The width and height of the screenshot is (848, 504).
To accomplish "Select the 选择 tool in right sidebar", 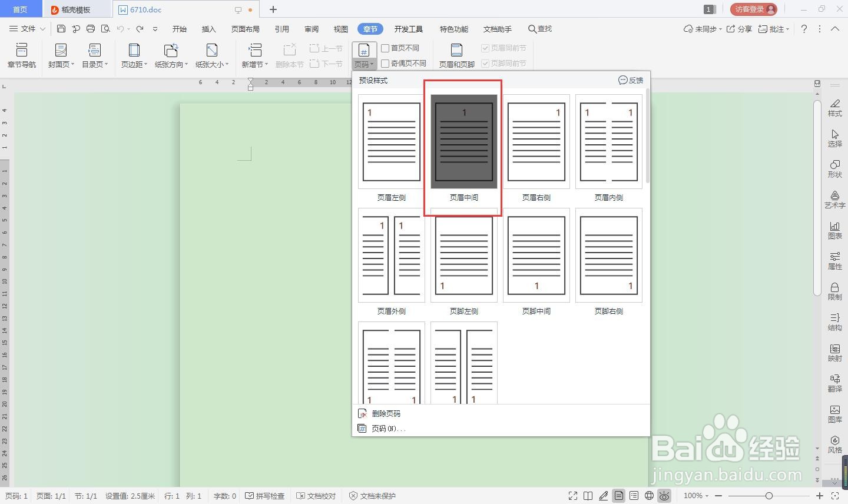I will coord(834,138).
